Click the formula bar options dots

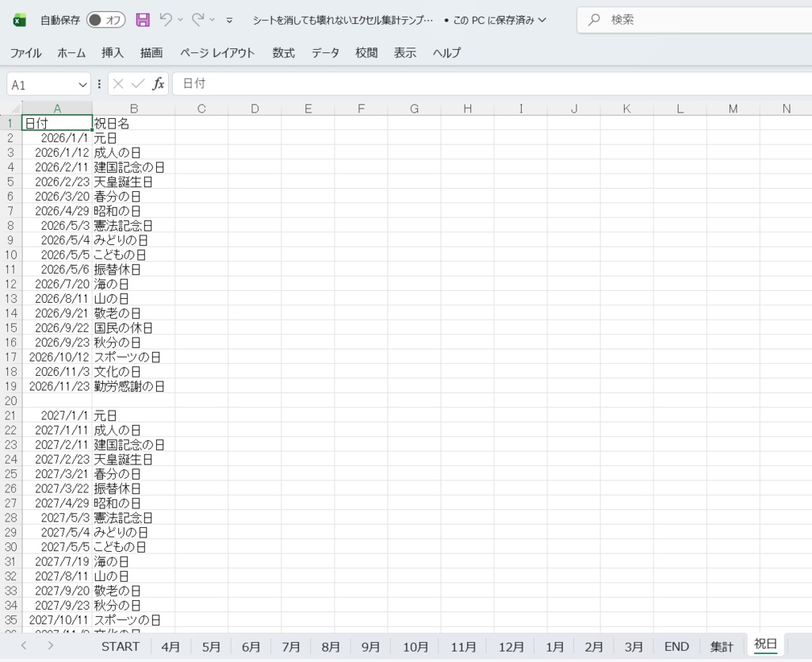[x=99, y=84]
